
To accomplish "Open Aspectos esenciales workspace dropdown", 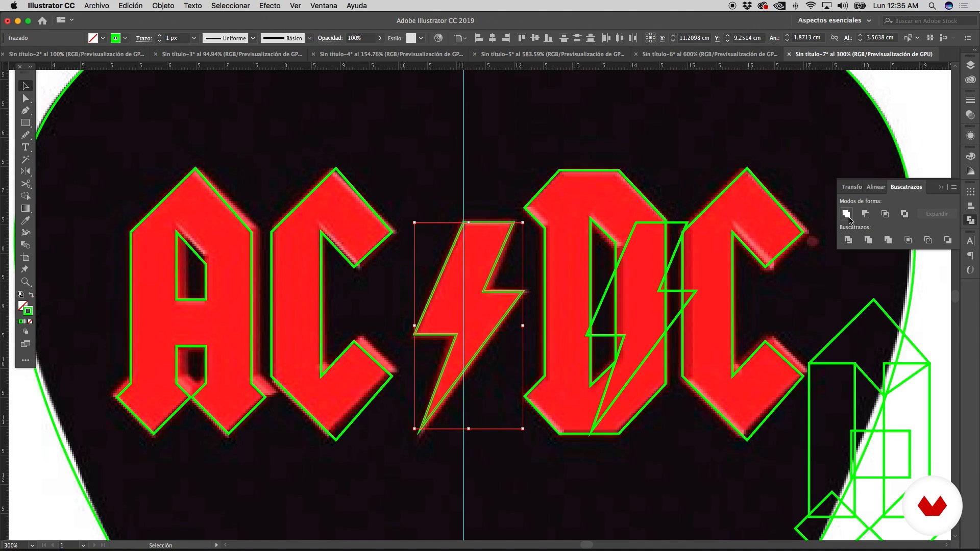I will point(835,20).
